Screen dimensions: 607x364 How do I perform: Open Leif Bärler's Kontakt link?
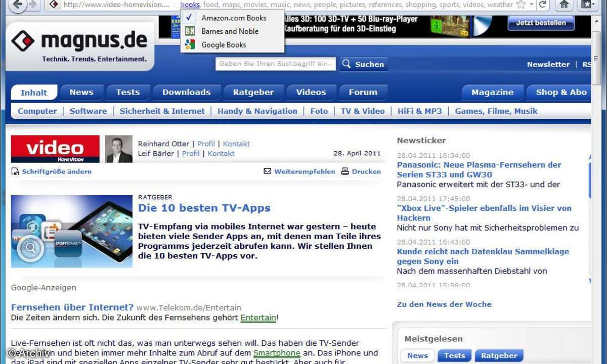coord(221,153)
